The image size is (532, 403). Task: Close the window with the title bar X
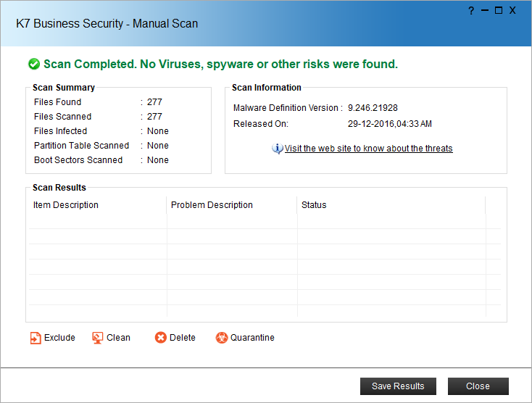[512, 10]
